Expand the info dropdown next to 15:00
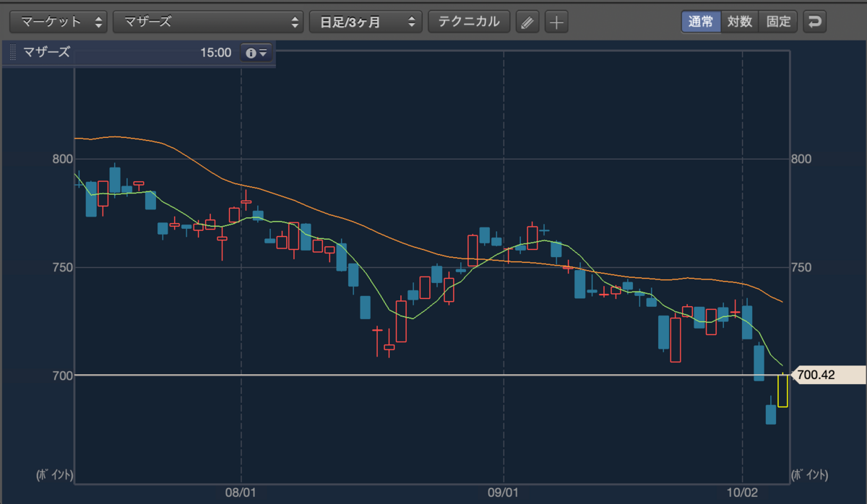 (256, 53)
